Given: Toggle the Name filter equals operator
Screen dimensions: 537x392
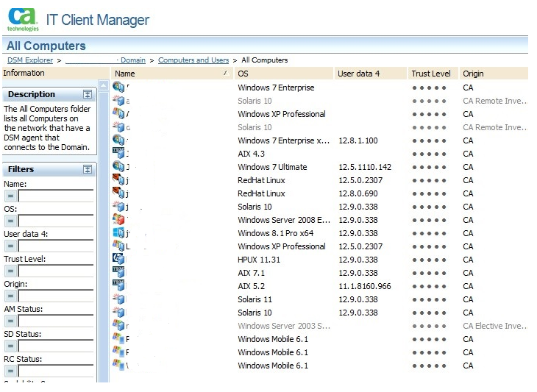Looking at the screenshot, I should coord(10,196).
